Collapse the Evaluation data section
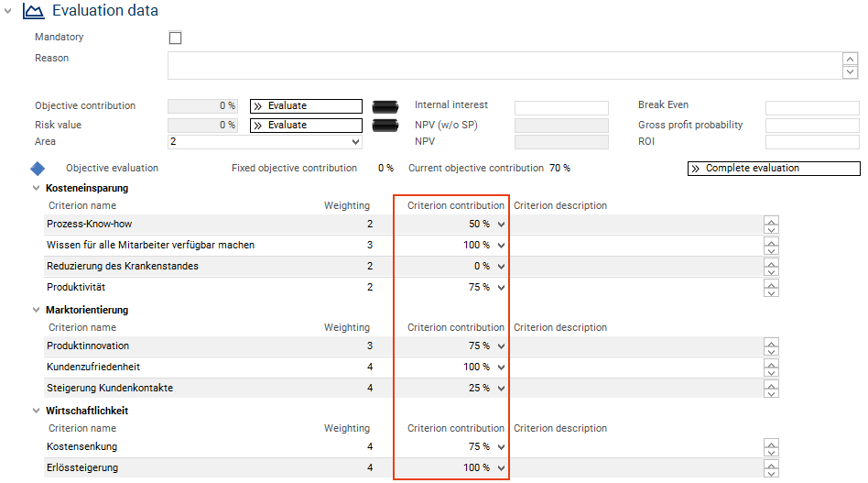This screenshot has width=868, height=483. [8, 12]
